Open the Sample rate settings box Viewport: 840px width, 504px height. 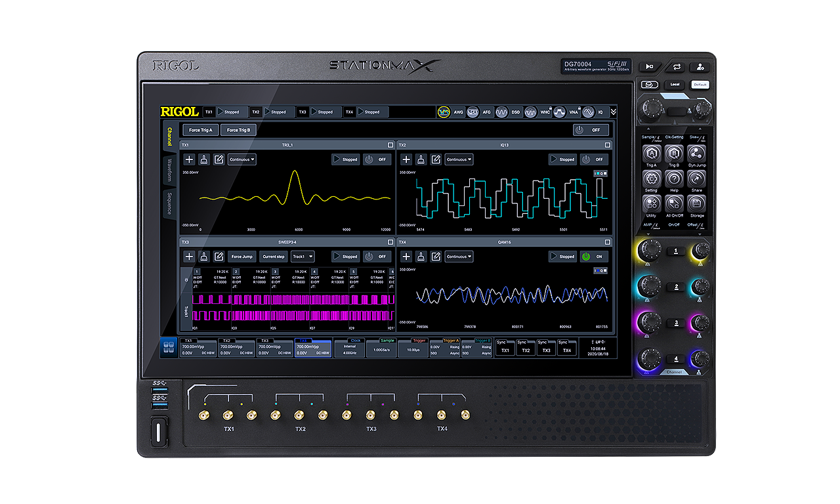(381, 348)
